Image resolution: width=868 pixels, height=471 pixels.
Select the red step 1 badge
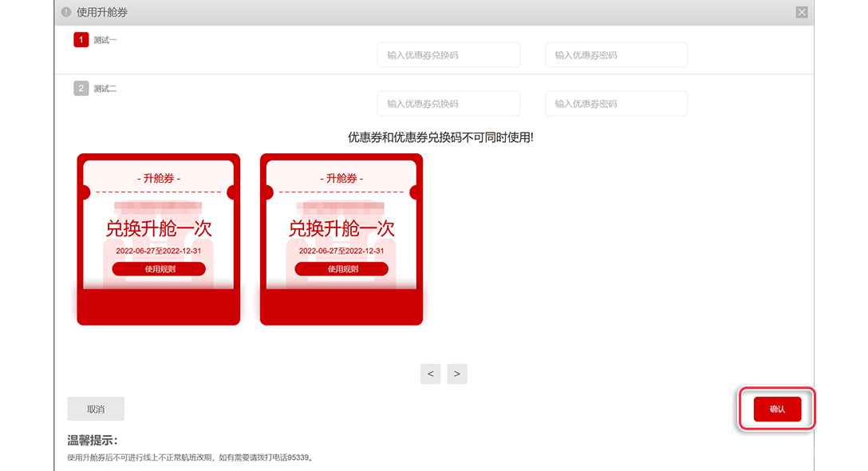point(81,40)
